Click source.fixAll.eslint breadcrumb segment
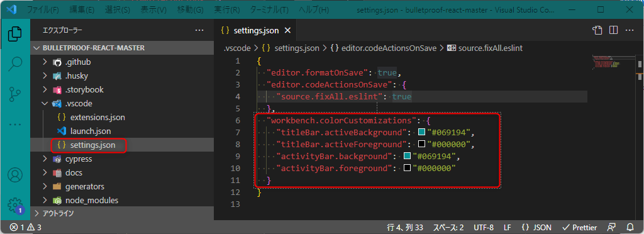Screen dimensions: 644x234 (484, 48)
